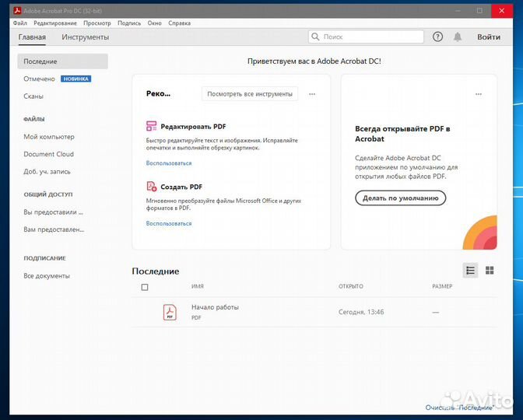Close the Acrobat window
Image resolution: width=523 pixels, height=420 pixels.
pos(502,11)
